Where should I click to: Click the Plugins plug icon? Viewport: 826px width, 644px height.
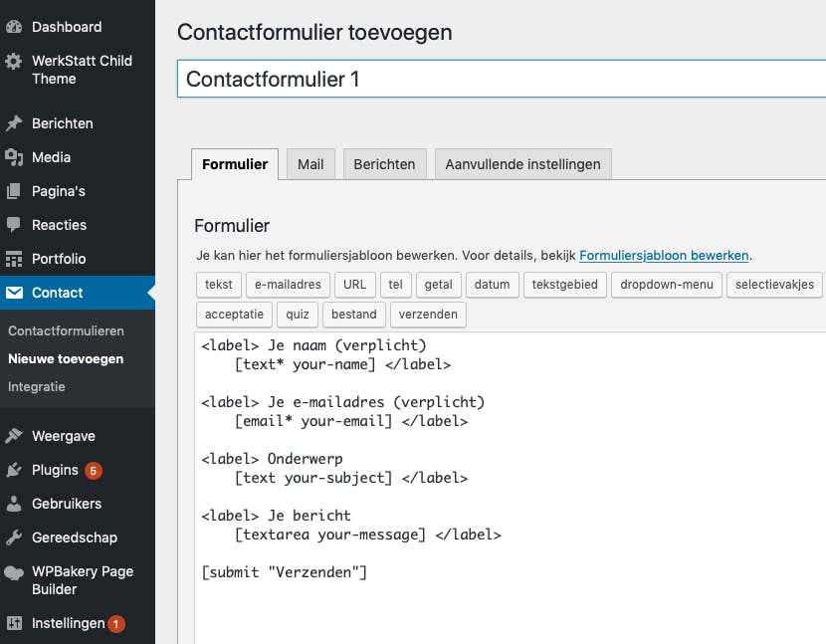(14, 470)
